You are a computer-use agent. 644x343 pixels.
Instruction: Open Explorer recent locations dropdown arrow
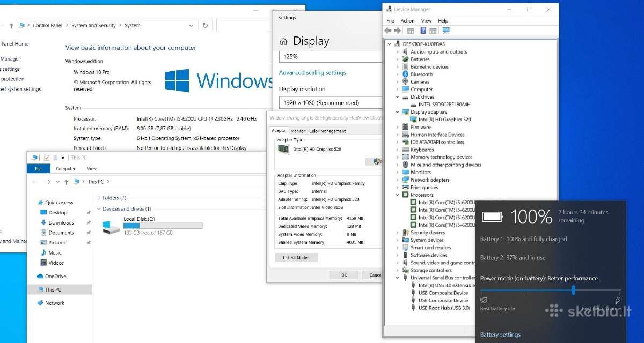[x=58, y=182]
